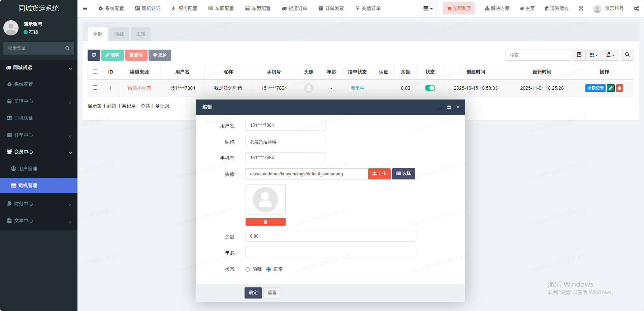Click the refresh icon button in the toolbar
This screenshot has height=311, width=644.
pyautogui.click(x=94, y=55)
